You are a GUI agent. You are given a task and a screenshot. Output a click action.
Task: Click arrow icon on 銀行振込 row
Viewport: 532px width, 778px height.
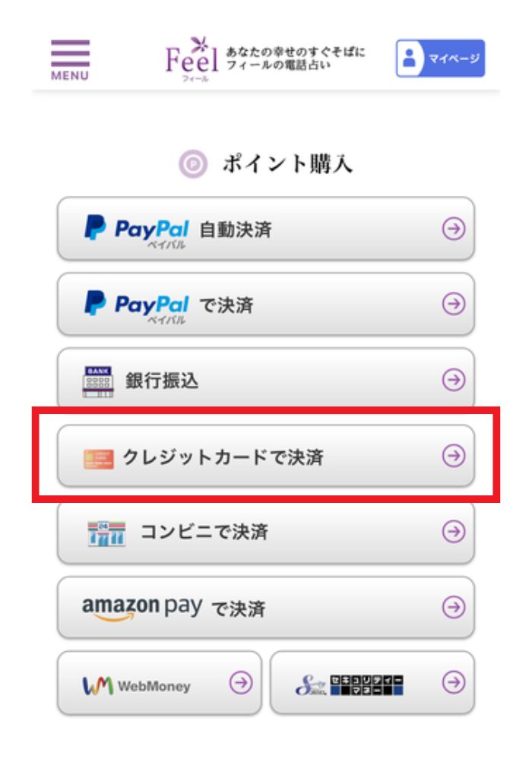(454, 380)
